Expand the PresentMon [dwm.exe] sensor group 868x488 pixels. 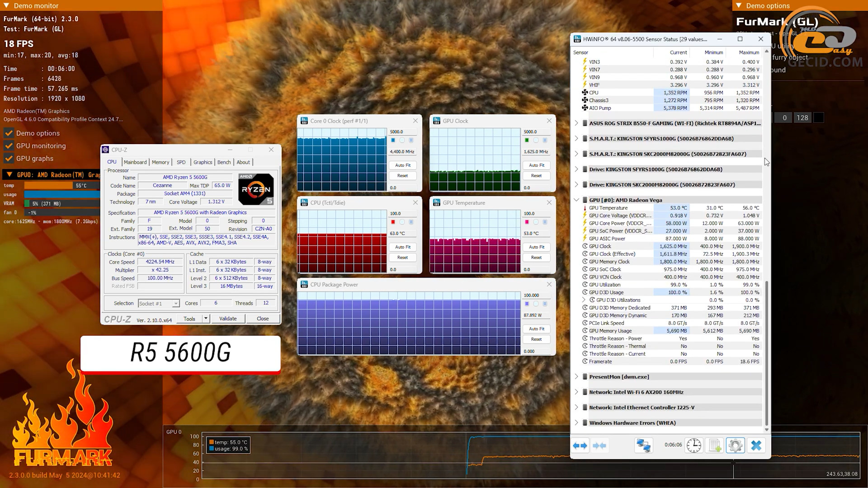pyautogui.click(x=576, y=377)
